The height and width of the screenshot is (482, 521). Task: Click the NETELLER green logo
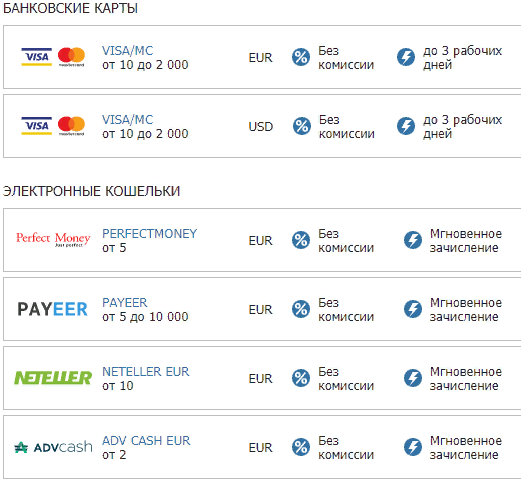point(53,378)
